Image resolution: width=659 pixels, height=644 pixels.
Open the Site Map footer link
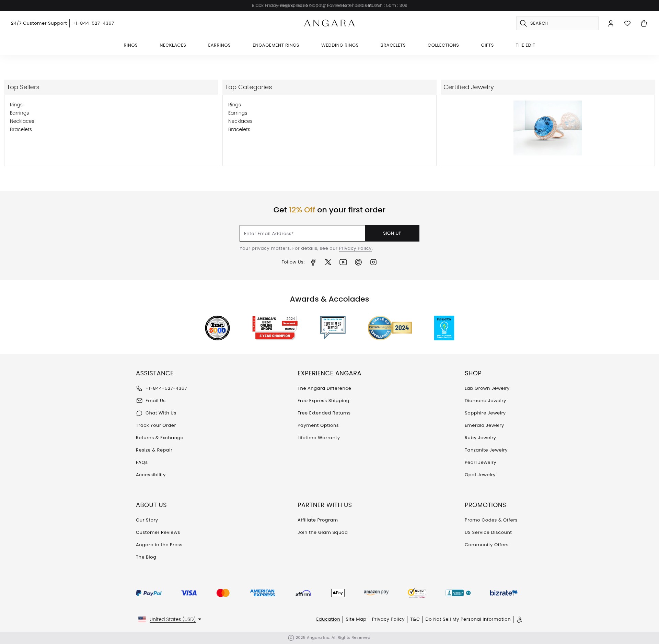[356, 619]
